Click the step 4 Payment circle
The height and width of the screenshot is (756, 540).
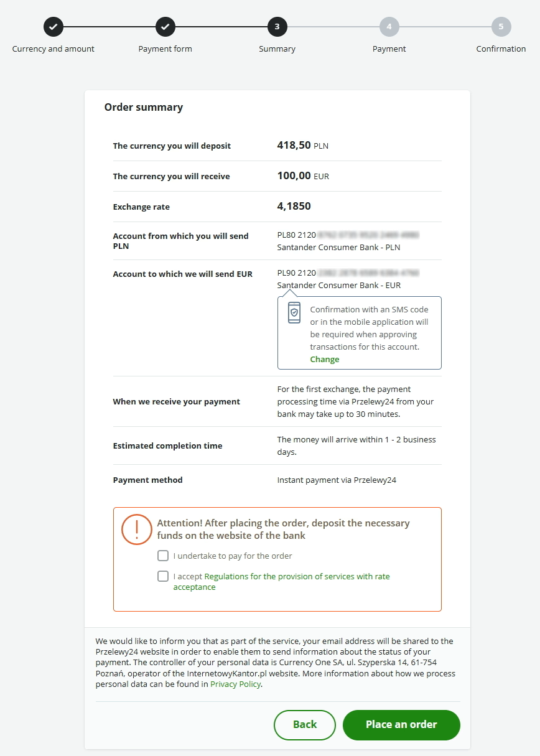[x=389, y=27]
